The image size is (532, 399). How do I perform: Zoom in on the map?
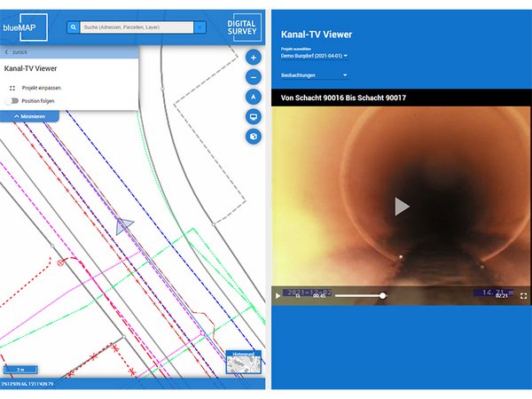pos(254,58)
